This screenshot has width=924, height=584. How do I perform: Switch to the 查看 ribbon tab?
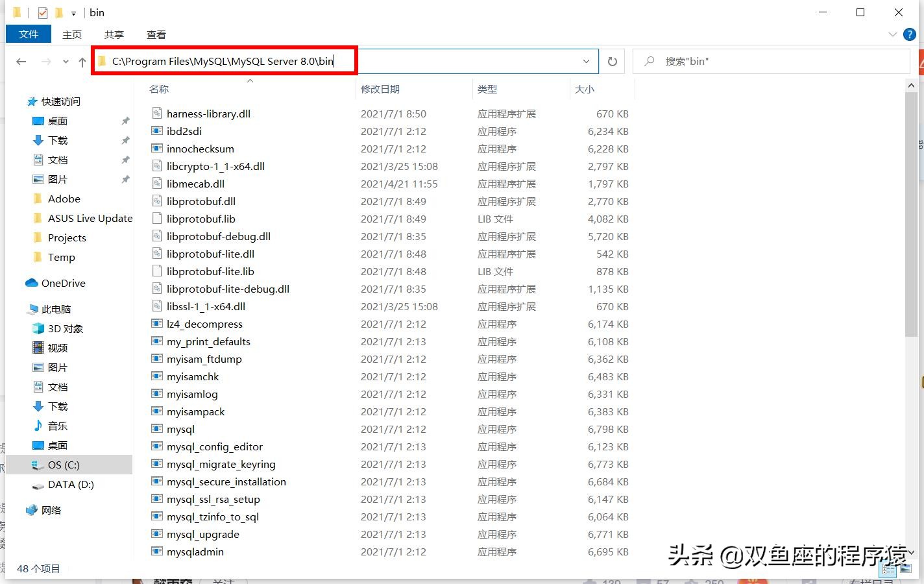point(156,34)
